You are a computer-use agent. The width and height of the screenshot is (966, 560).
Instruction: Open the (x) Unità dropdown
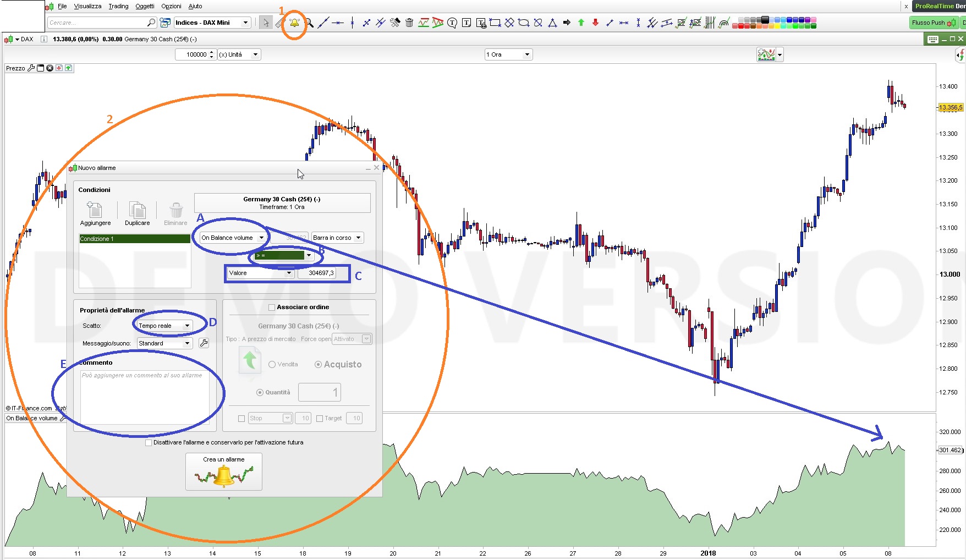click(x=239, y=54)
